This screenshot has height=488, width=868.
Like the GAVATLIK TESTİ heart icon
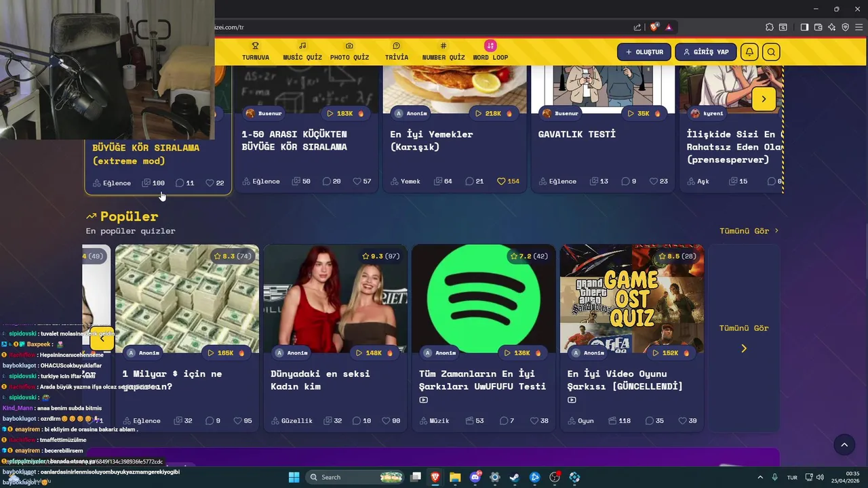[x=654, y=182]
